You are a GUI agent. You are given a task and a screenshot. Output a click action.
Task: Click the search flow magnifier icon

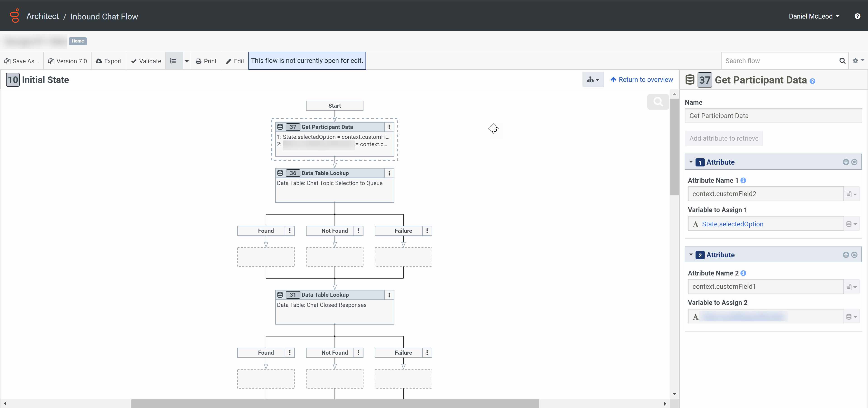tap(842, 61)
